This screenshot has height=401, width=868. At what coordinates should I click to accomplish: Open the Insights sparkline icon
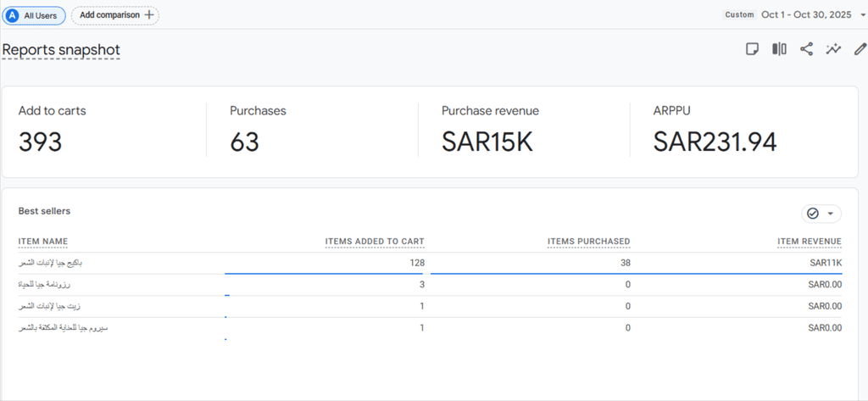833,49
